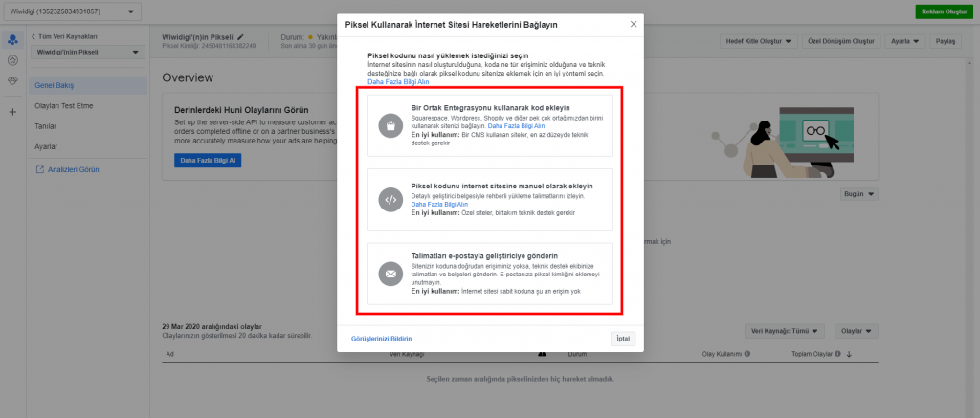
Task: Open the Ayarla dropdown
Action: 904,41
